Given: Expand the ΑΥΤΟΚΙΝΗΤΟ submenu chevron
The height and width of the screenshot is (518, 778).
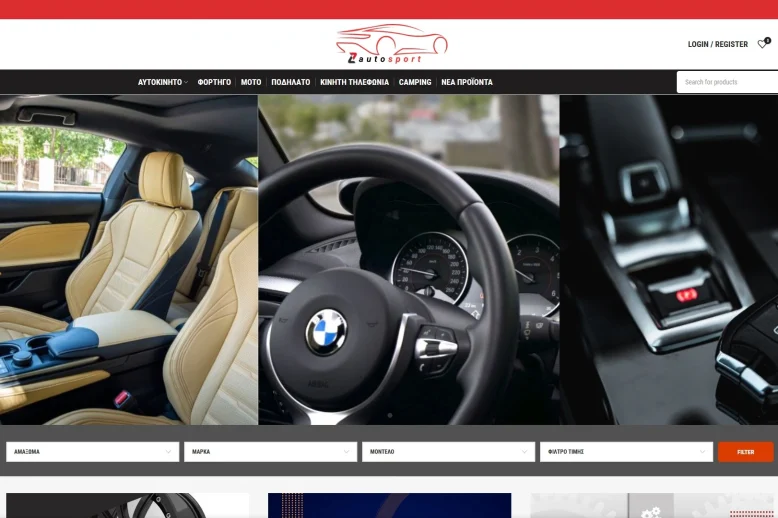Looking at the screenshot, I should (186, 82).
